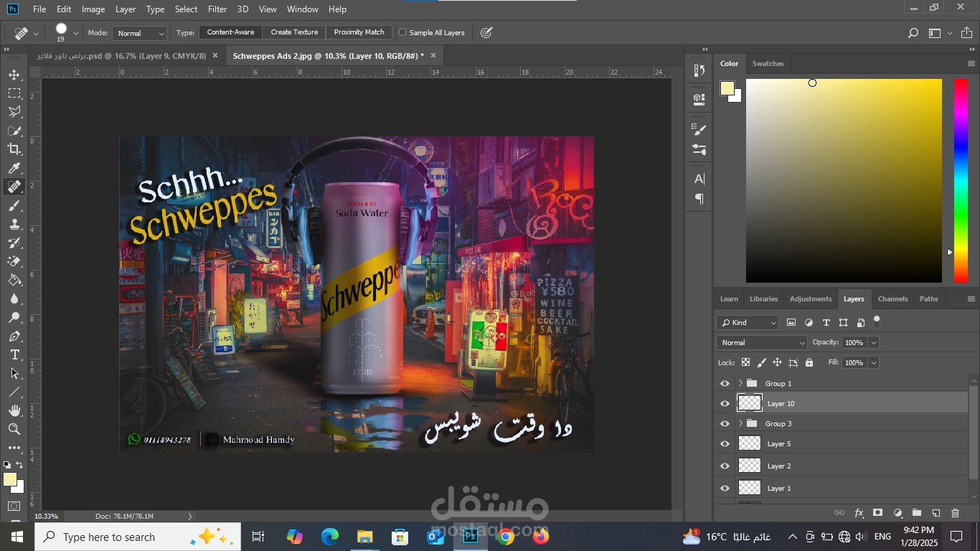This screenshot has width=980, height=551.
Task: Select the Clone Stamp tool
Action: 14,224
